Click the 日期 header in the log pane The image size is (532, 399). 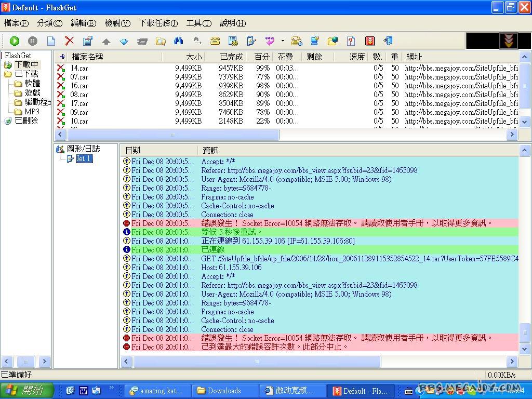(159, 150)
